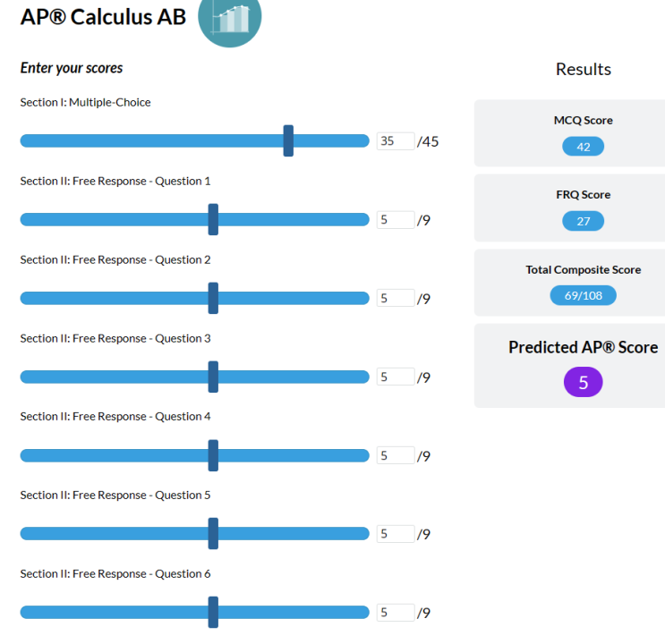Click the Free Response Question 3 slider handle
Screen dimensions: 665x644
(213, 377)
